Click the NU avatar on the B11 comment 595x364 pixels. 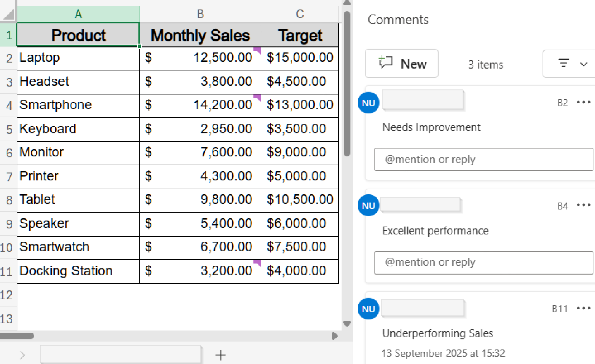368,309
